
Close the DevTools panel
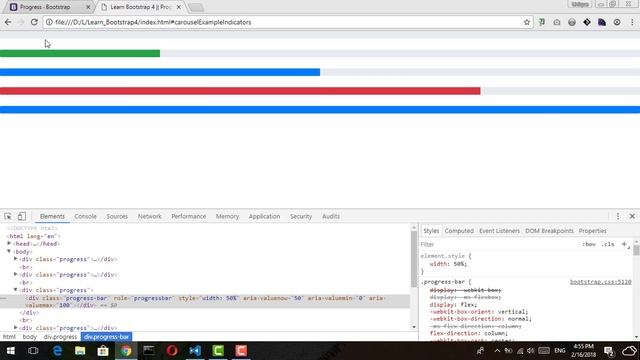pyautogui.click(x=632, y=216)
